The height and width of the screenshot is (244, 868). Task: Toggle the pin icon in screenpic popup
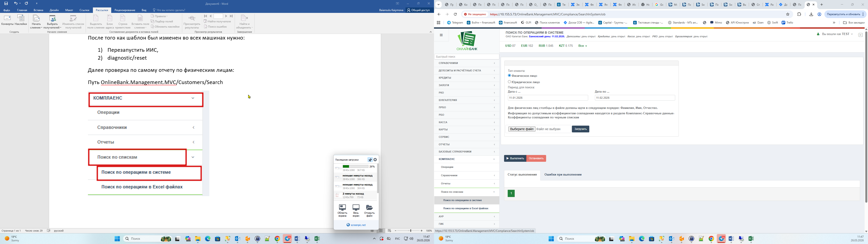pyautogui.click(x=370, y=160)
